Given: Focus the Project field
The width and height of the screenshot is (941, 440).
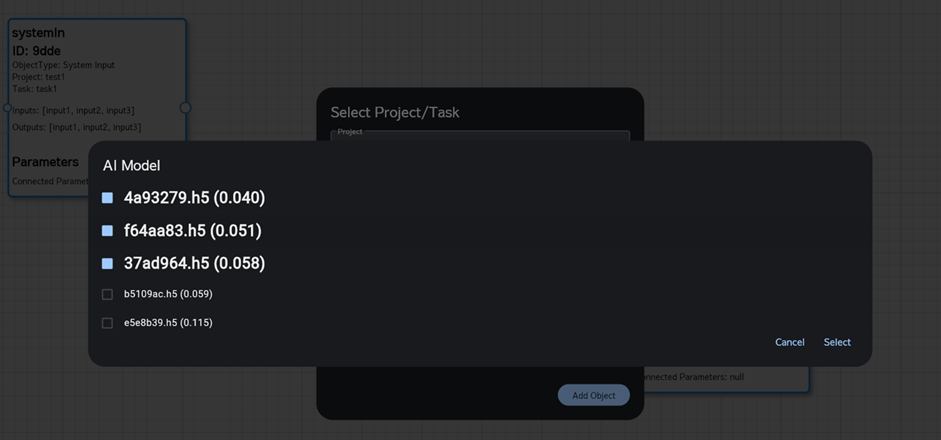Looking at the screenshot, I should (x=480, y=136).
